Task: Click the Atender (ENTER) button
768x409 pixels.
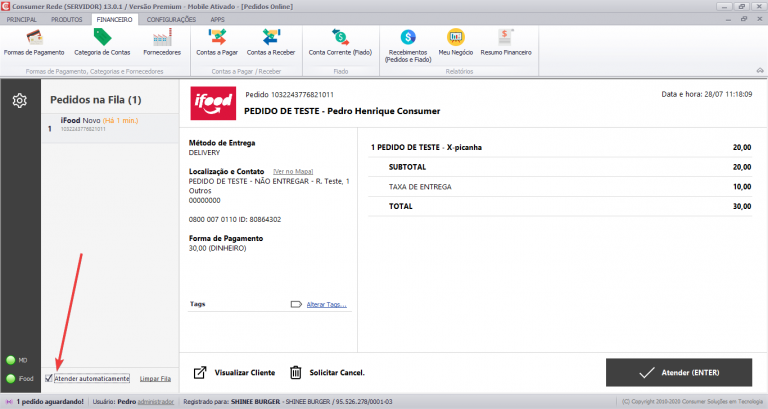Action: pyautogui.click(x=678, y=372)
